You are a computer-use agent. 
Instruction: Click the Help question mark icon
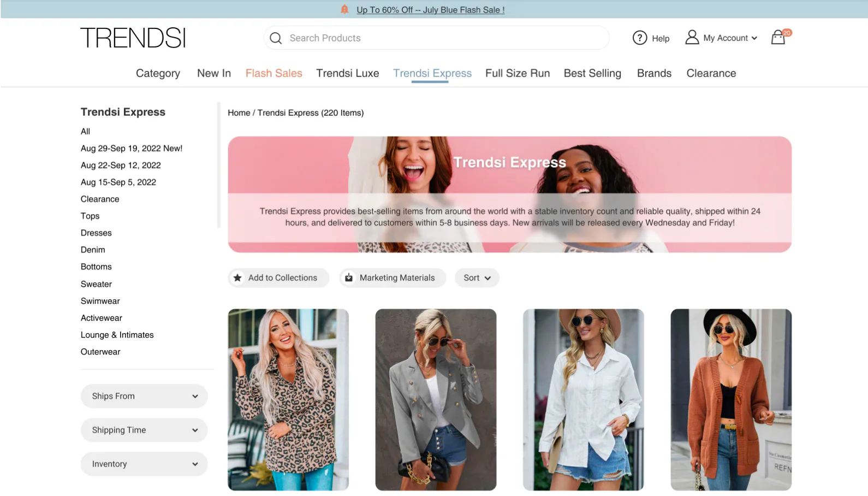[639, 38]
